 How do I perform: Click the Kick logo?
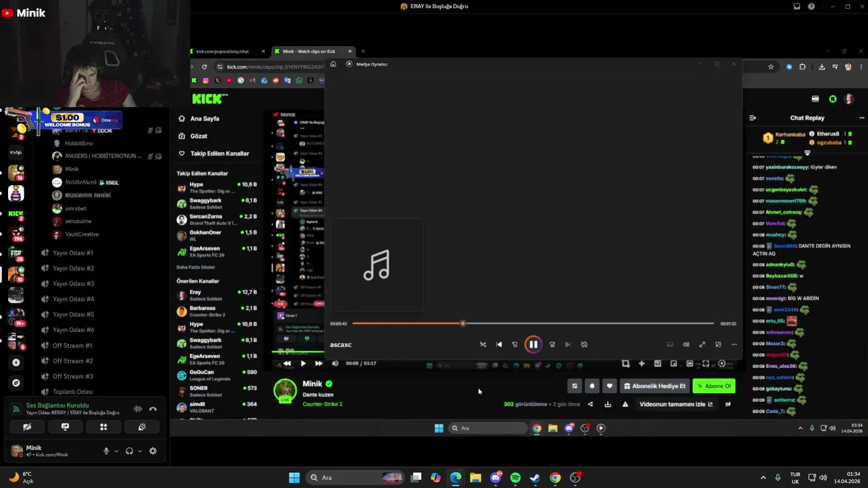tap(209, 99)
